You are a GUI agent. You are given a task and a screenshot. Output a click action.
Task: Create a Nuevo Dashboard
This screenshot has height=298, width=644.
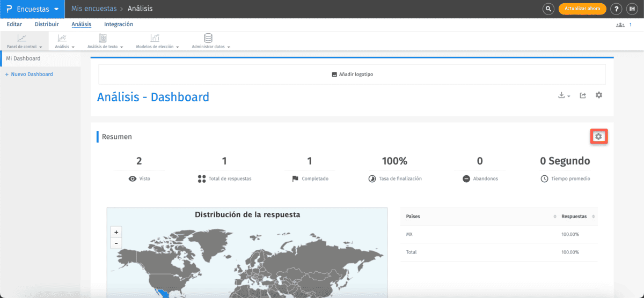click(29, 74)
